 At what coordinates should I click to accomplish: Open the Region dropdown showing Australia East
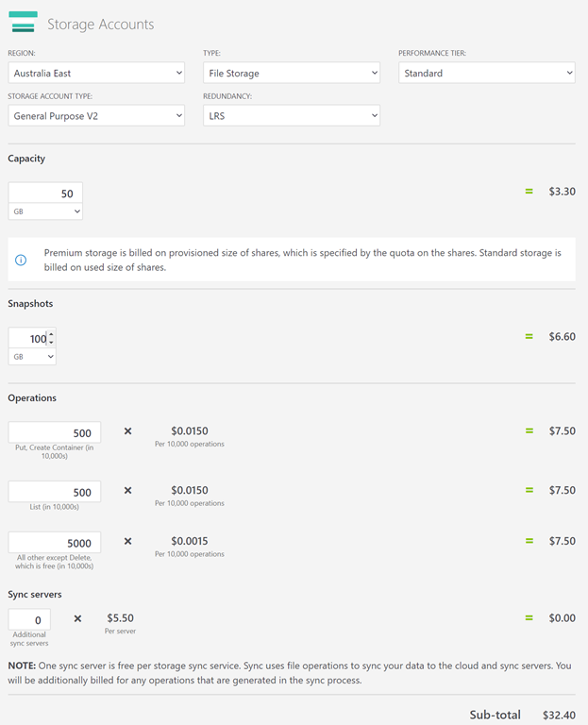click(96, 73)
